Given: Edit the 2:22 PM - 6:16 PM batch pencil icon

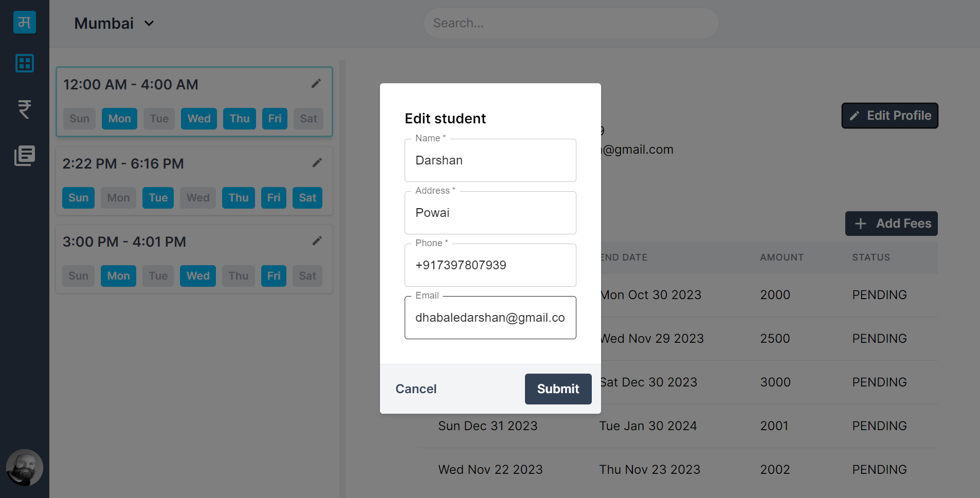Looking at the screenshot, I should (317, 163).
